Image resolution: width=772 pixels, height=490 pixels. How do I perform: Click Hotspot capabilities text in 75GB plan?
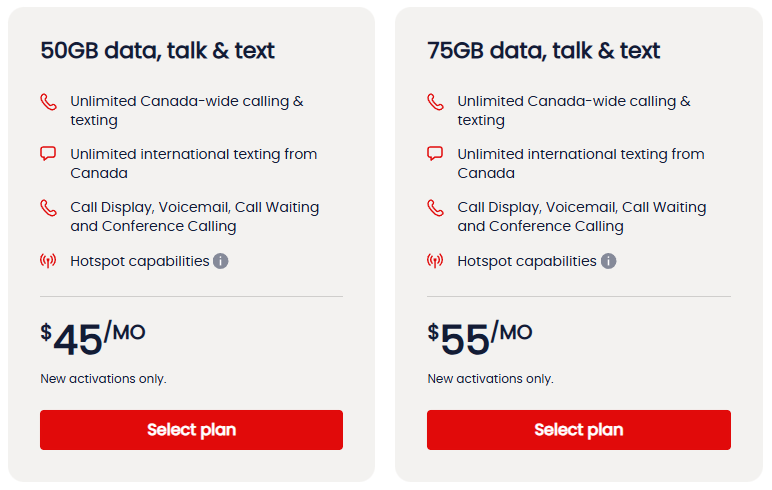[x=526, y=261]
